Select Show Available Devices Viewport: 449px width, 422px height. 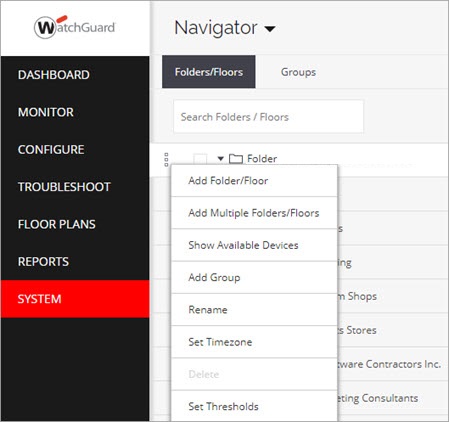(254, 245)
